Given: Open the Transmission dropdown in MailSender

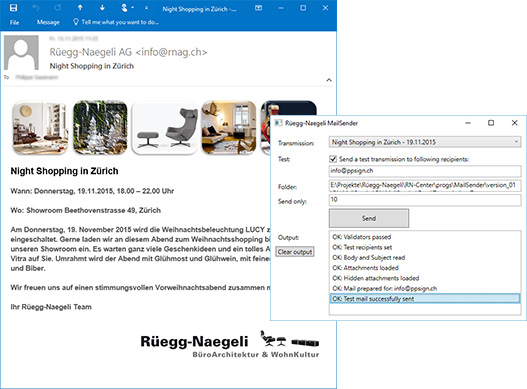Looking at the screenshot, I should (425, 142).
